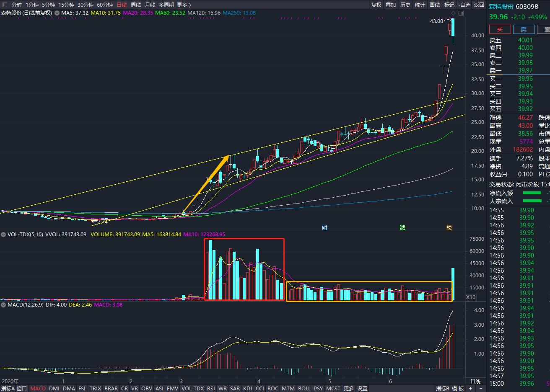The image size is (550, 392).
Task: Select the WR indicator
Action: pyautogui.click(x=223, y=388)
